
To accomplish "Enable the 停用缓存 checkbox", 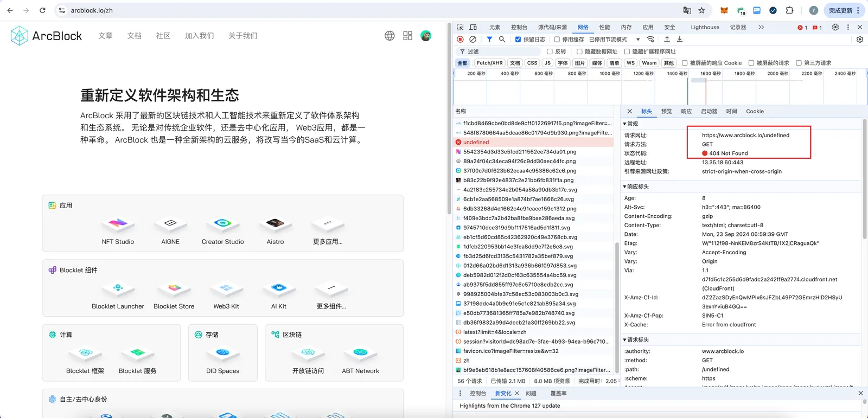I will (557, 40).
